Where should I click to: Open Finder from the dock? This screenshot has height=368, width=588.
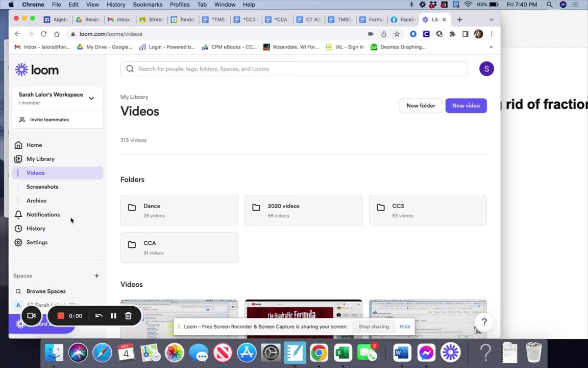click(x=54, y=353)
